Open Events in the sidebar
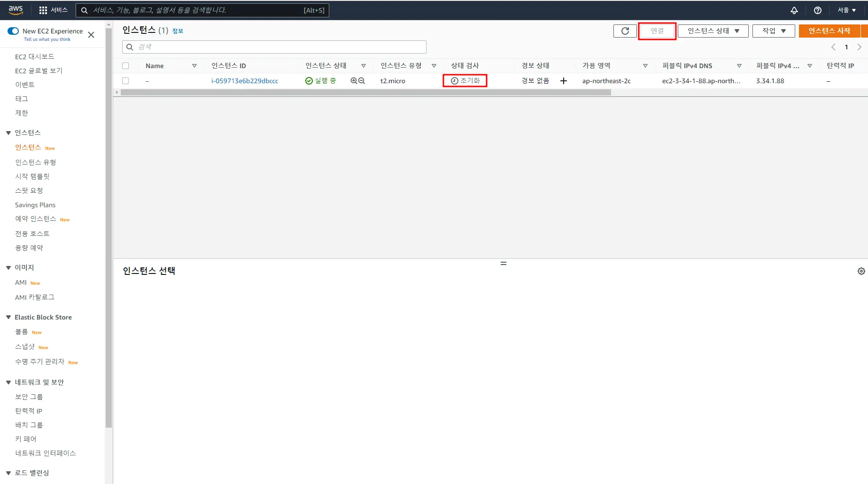Screen dimensions: 868x484 (25, 85)
